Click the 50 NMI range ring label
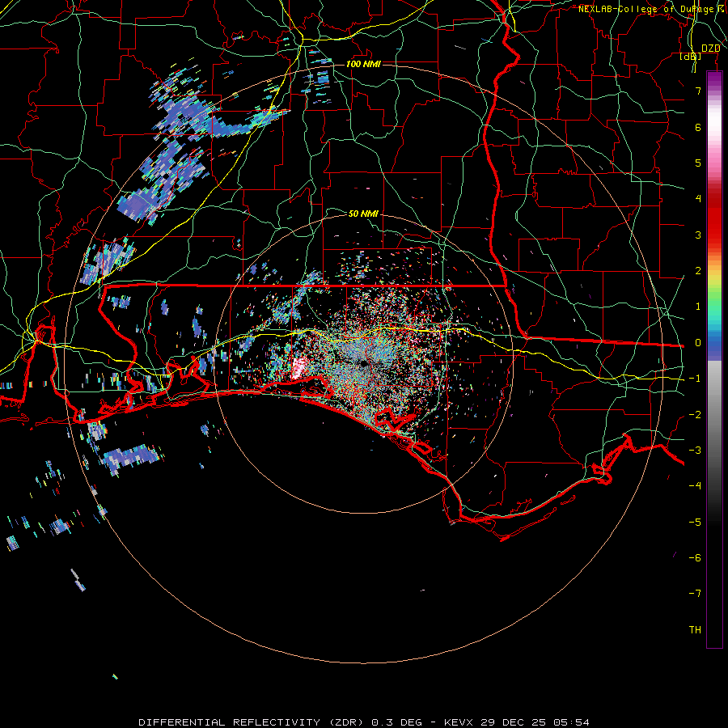728x728 pixels. 363,214
